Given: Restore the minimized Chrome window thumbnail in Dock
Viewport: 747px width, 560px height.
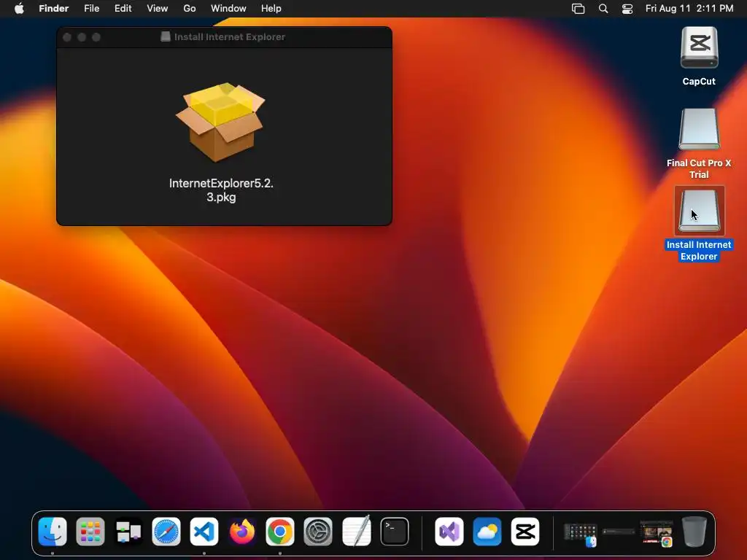Looking at the screenshot, I should pos(657,533).
